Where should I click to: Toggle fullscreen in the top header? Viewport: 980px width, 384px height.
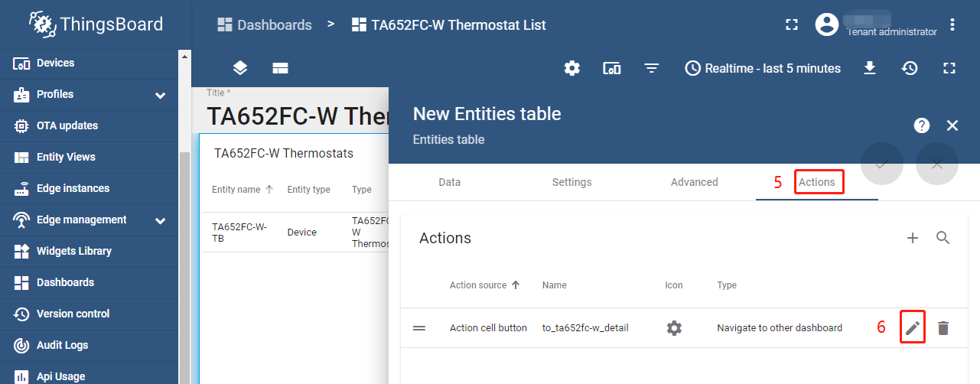pos(792,24)
